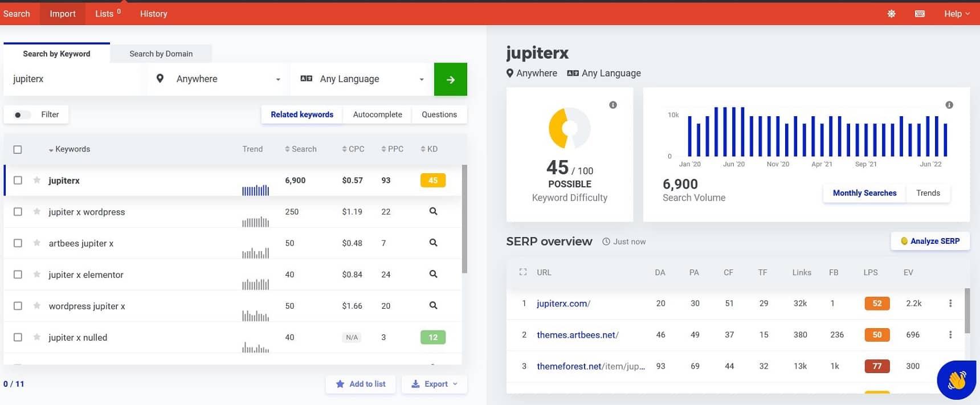Open themeforest.net/item/jup... link
The image size is (980, 405).
(x=591, y=366)
